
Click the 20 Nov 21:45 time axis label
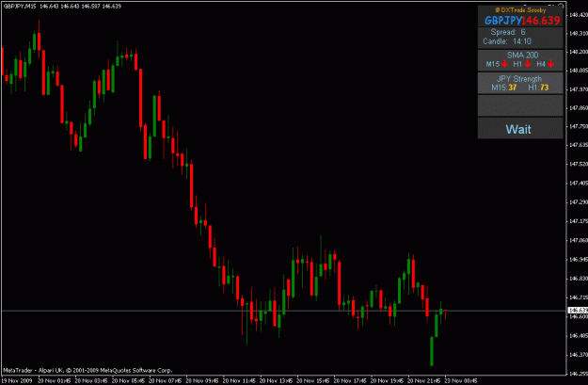[x=424, y=381]
